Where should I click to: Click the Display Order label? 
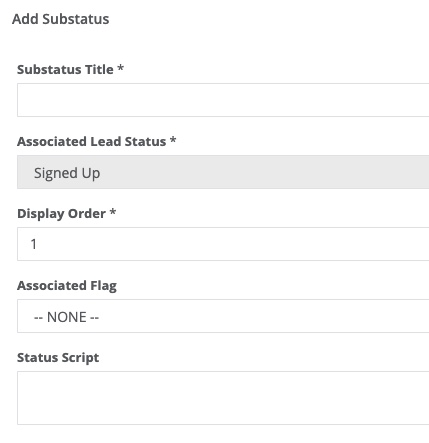tap(61, 214)
